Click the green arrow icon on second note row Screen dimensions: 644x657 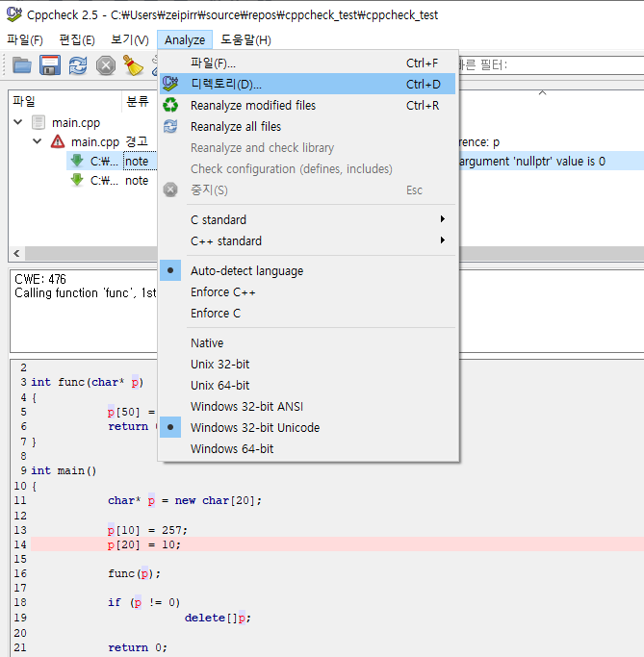tap(77, 180)
